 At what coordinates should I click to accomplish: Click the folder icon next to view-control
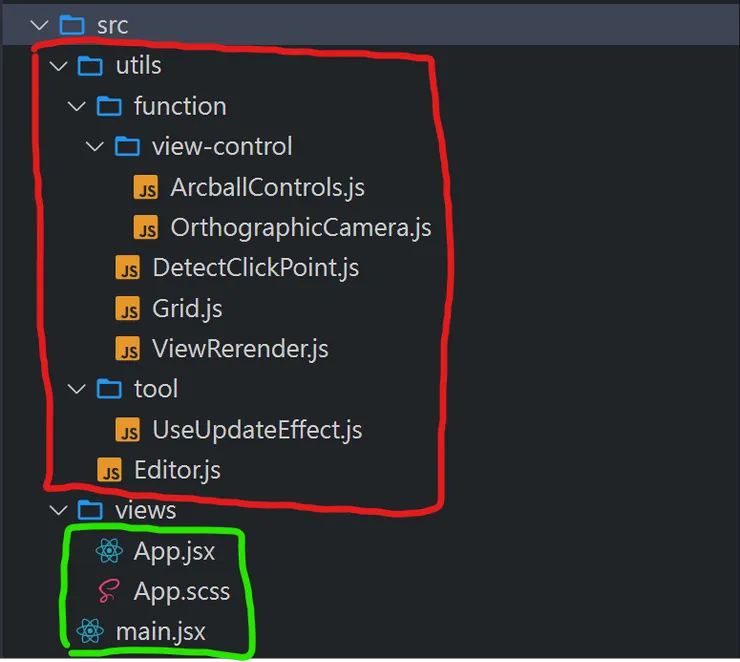pos(127,147)
